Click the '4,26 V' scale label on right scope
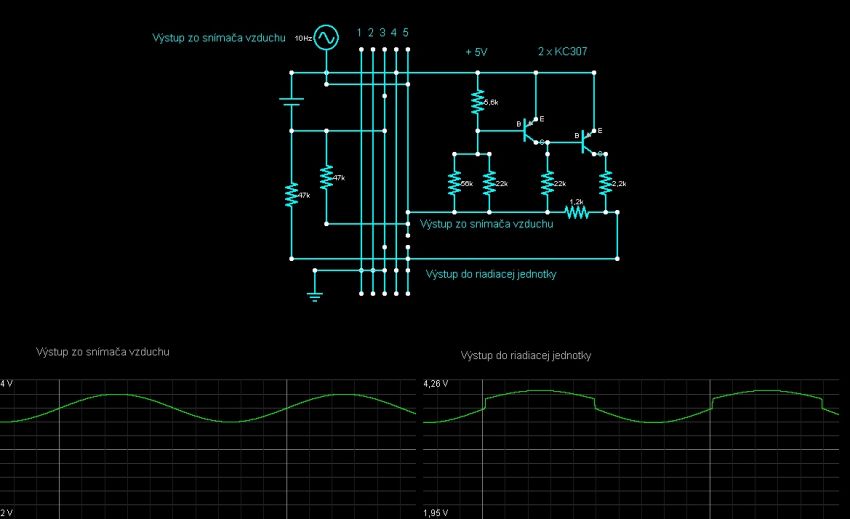This screenshot has height=519, width=850. coord(436,383)
